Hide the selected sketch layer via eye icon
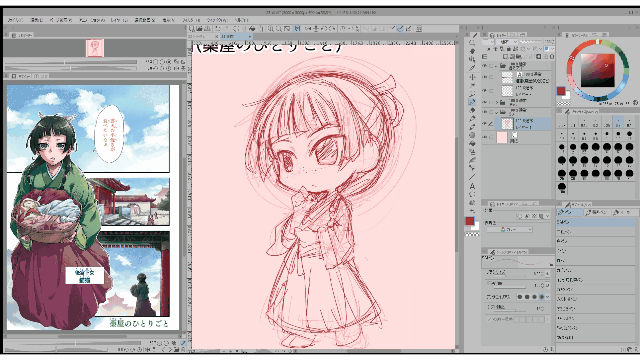640x360 pixels. click(x=485, y=123)
